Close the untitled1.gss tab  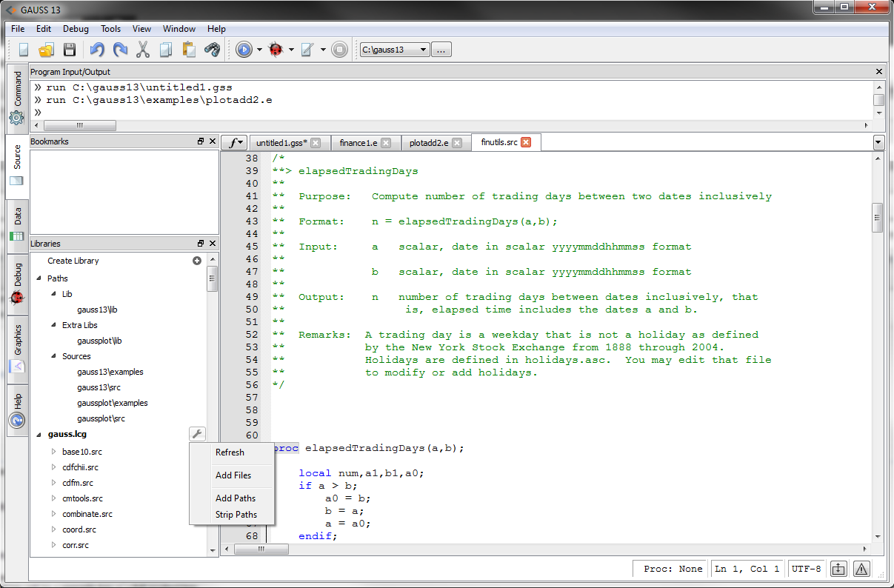[x=316, y=143]
